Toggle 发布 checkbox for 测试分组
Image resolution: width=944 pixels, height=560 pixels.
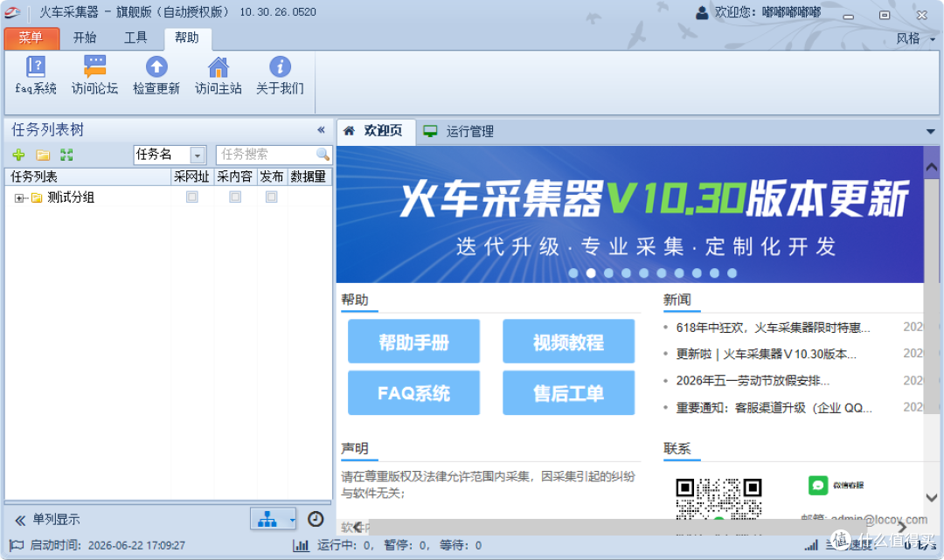(272, 197)
